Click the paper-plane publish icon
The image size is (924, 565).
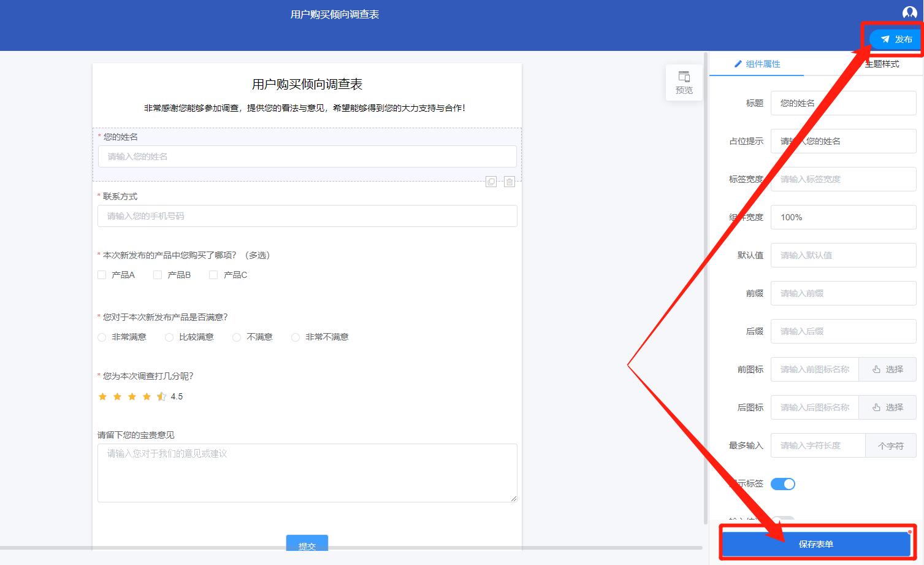(x=884, y=38)
